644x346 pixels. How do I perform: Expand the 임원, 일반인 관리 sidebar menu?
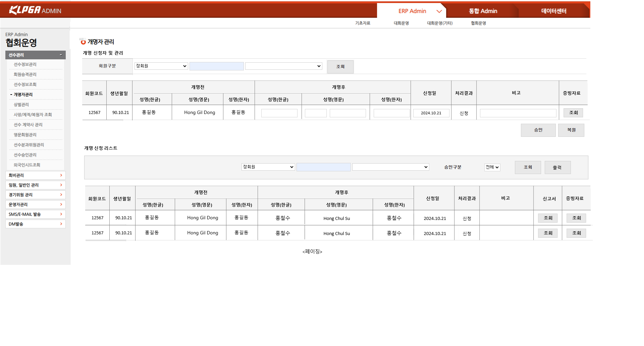(36, 185)
